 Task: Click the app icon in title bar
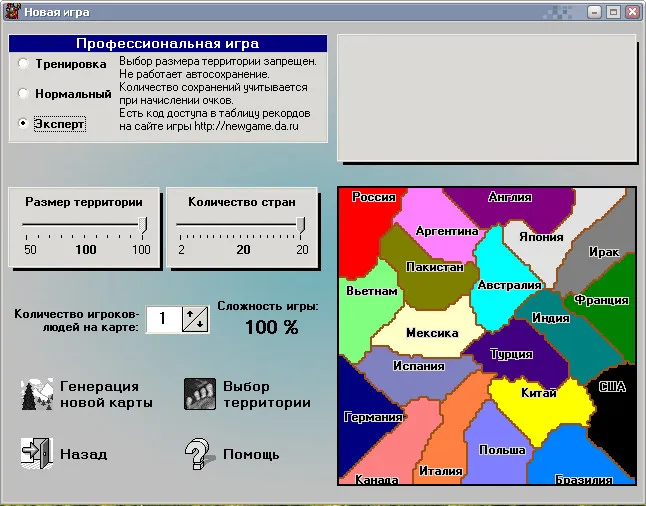tap(11, 12)
